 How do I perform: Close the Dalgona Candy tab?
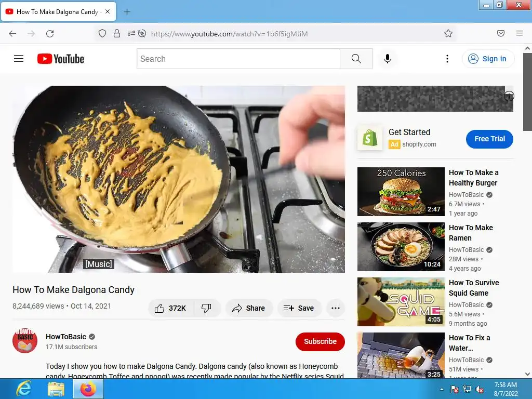pos(108,11)
